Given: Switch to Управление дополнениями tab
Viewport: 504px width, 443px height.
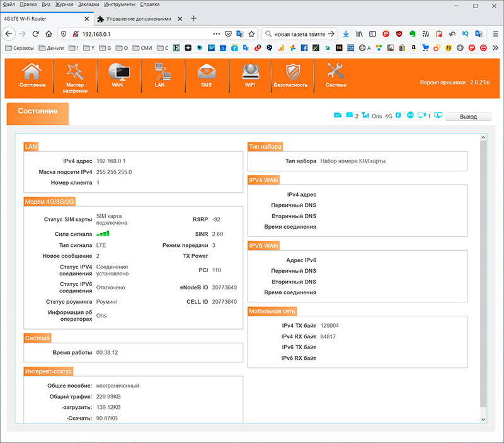Looking at the screenshot, I should point(139,18).
